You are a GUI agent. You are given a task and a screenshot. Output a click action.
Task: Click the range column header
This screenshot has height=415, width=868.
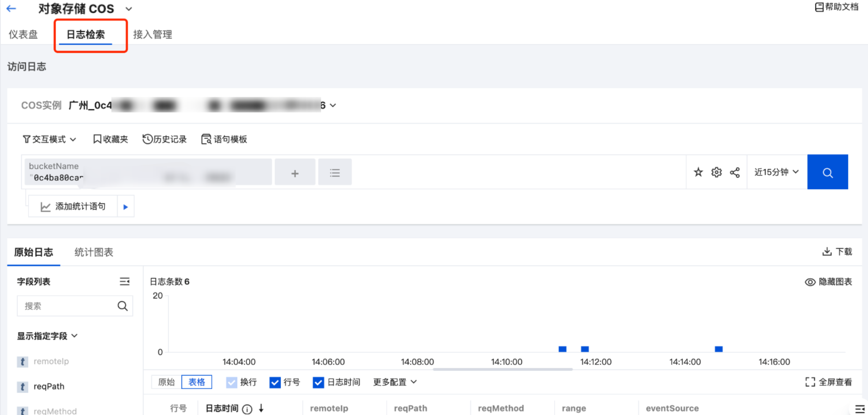coord(574,408)
